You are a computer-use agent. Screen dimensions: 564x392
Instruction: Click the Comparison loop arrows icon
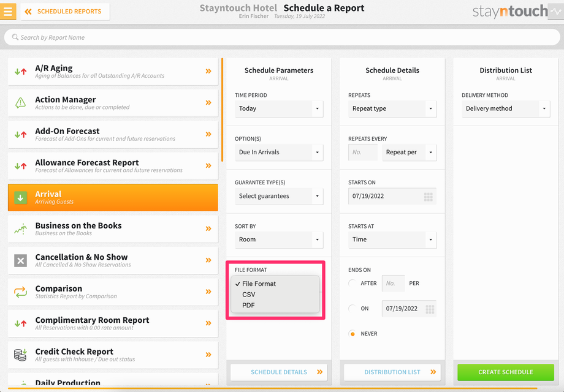20,292
